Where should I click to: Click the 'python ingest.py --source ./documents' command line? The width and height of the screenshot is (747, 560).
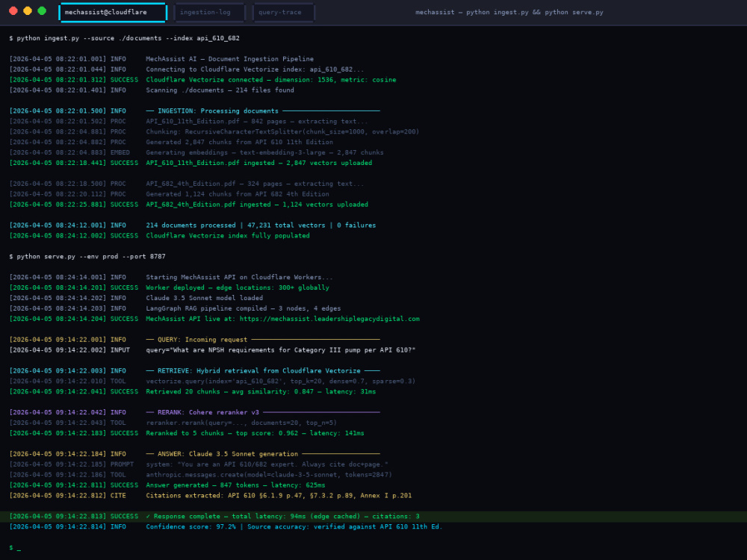(x=124, y=38)
